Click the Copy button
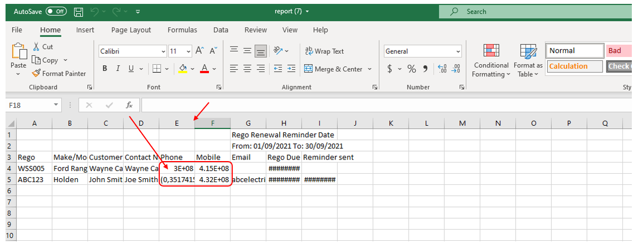644x248 pixels. point(45,60)
